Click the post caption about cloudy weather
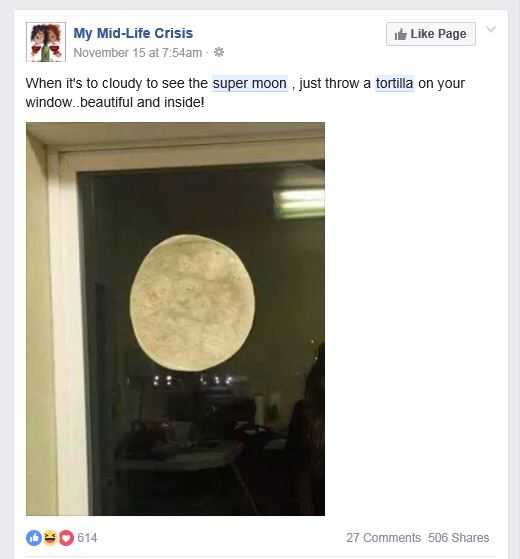Viewport: 520px width, 559px height. [245, 93]
